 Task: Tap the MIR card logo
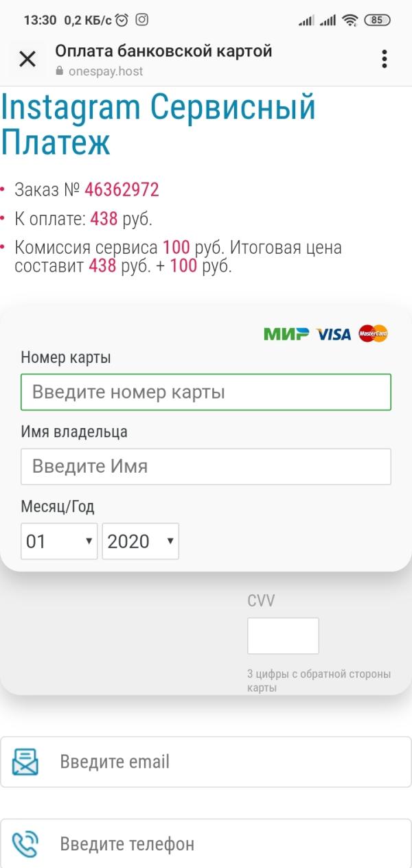[x=286, y=334]
